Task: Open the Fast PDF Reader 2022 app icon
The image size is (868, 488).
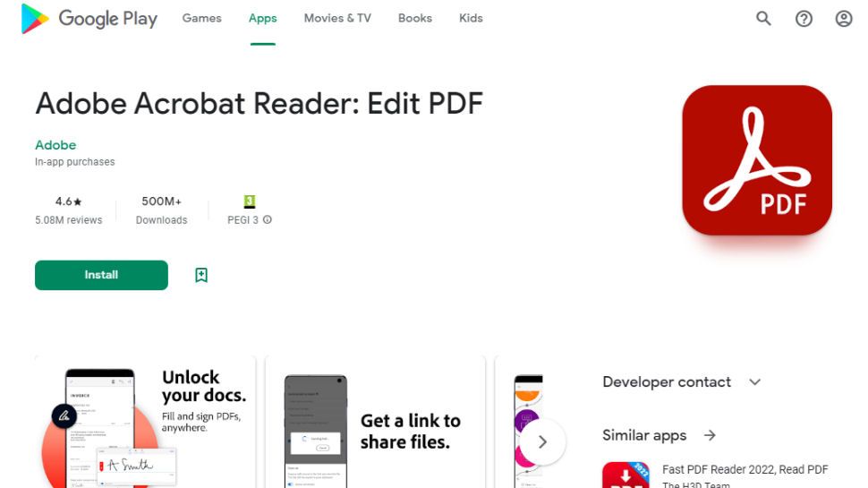Action: click(625, 475)
